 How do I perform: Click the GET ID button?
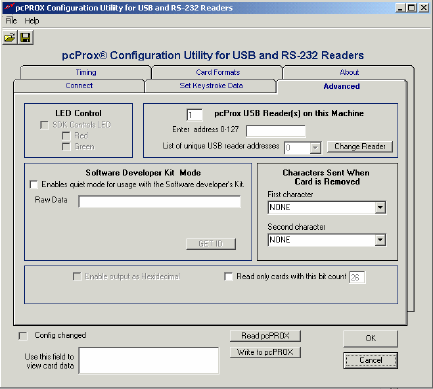[x=211, y=244]
